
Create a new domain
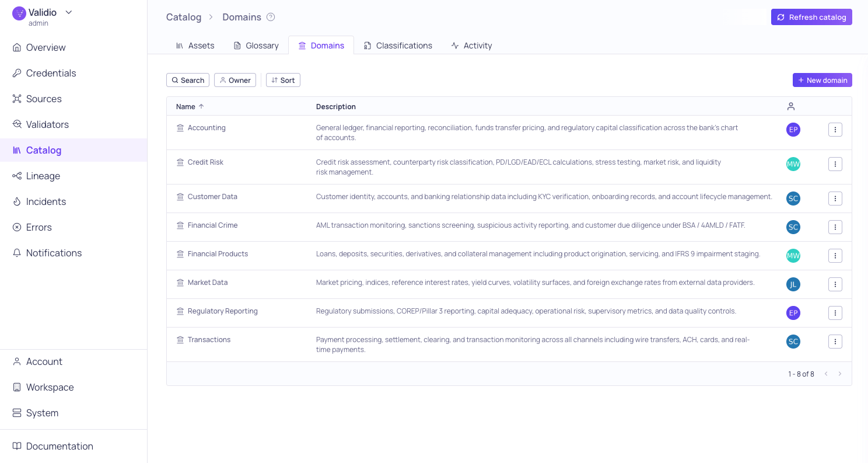pyautogui.click(x=822, y=80)
